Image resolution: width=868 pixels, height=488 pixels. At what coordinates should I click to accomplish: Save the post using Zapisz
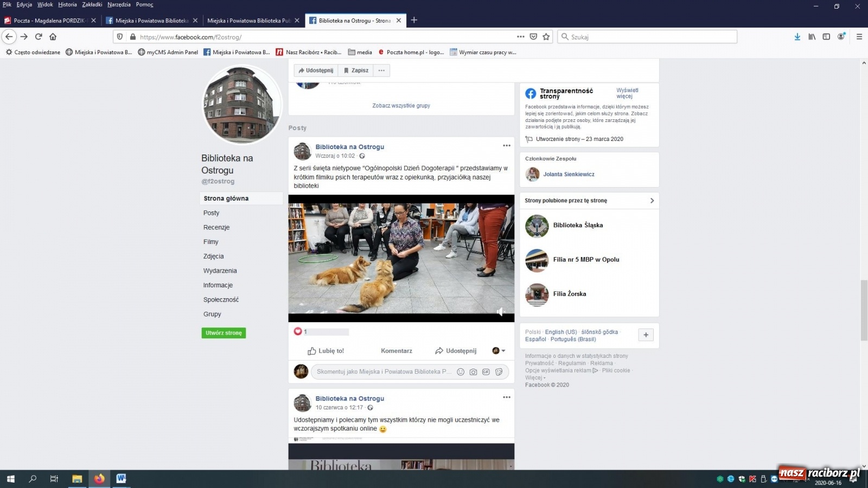tap(355, 70)
